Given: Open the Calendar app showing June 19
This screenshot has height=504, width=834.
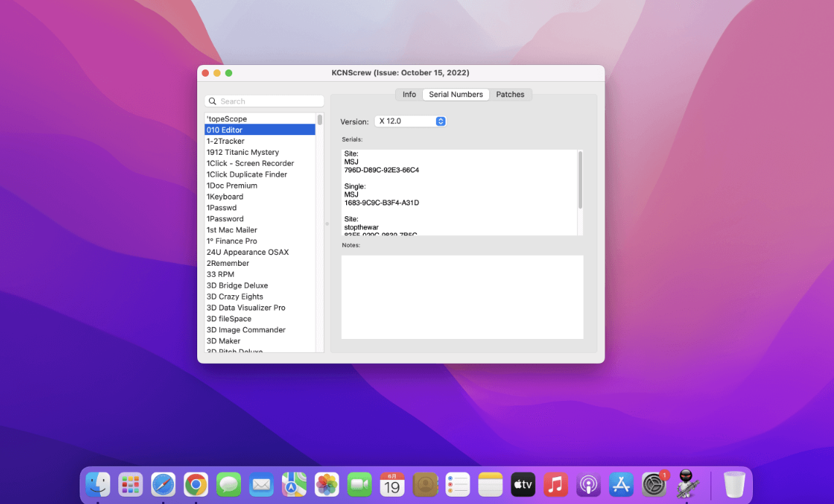Looking at the screenshot, I should click(x=391, y=484).
